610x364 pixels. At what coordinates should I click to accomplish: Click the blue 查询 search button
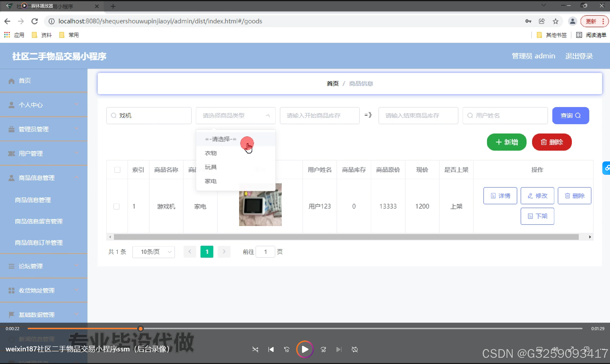[x=570, y=116]
